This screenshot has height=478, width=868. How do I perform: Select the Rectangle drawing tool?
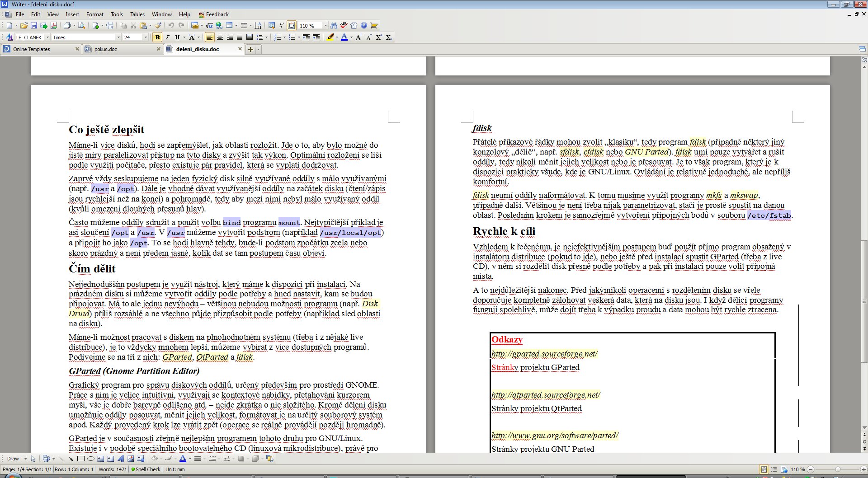(80, 459)
